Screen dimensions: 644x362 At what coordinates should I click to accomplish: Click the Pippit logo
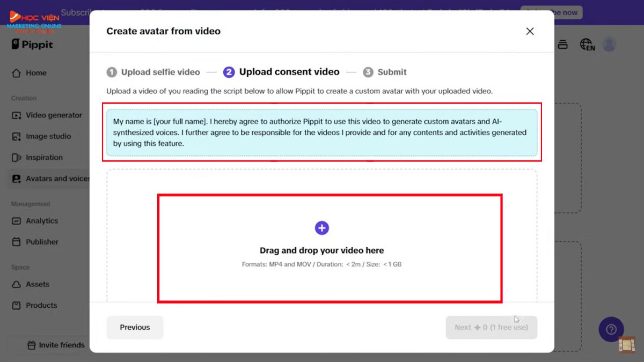33,45
